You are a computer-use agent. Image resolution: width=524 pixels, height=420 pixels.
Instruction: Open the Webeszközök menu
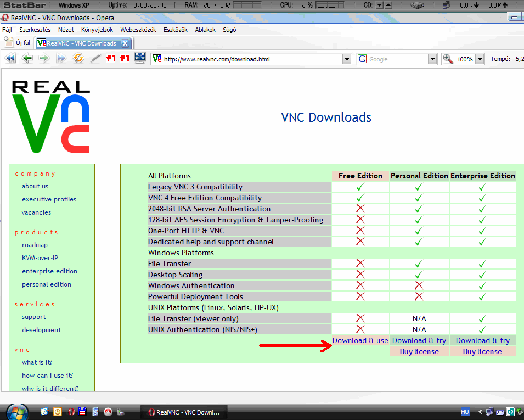click(138, 30)
